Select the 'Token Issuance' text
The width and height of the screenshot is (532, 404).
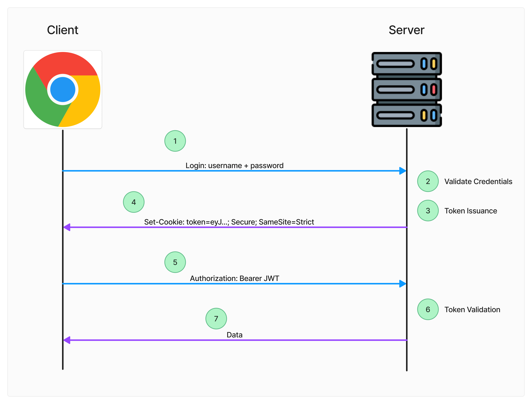(x=470, y=211)
